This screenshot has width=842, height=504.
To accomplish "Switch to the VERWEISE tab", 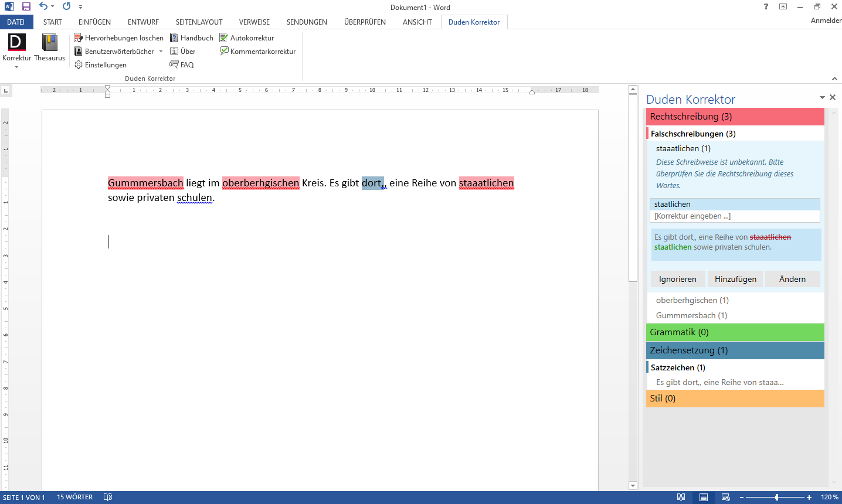I will coord(254,22).
